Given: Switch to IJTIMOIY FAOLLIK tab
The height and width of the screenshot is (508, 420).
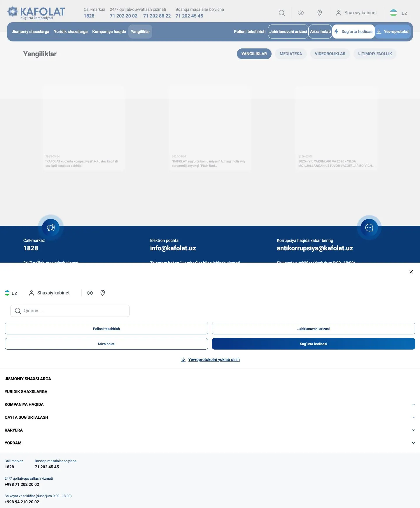Looking at the screenshot, I should [375, 54].
